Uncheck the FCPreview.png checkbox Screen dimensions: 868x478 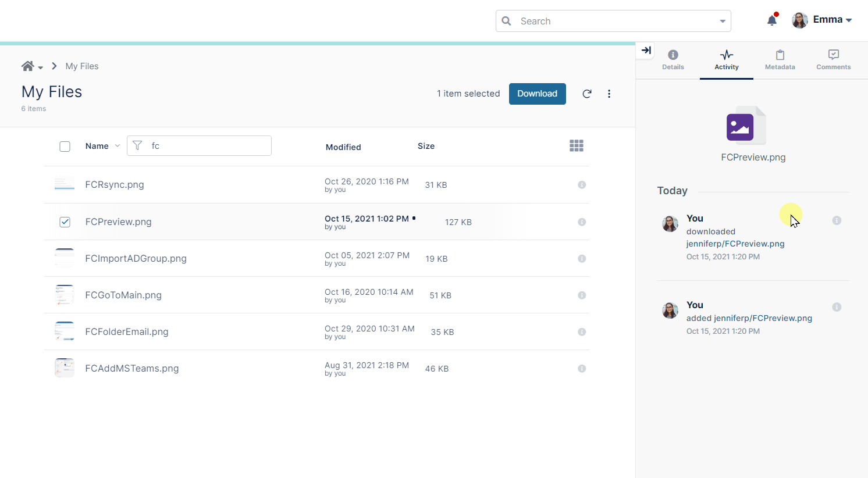point(65,222)
